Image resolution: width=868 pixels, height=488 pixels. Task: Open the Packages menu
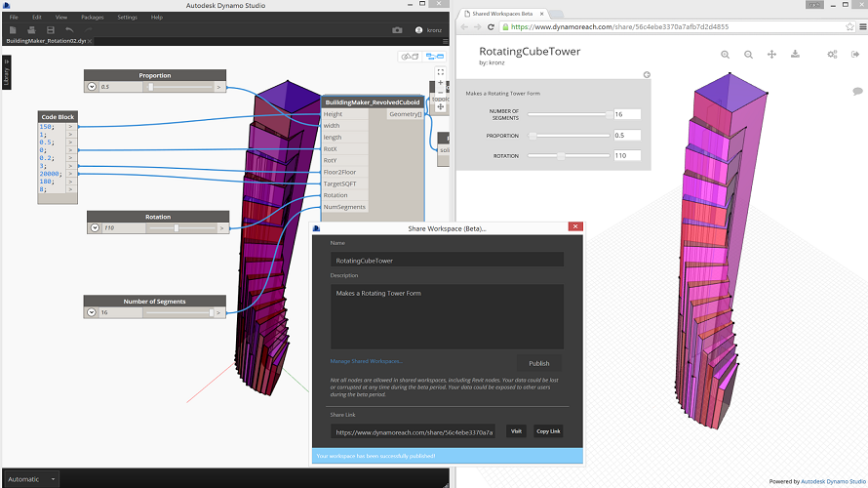(93, 18)
